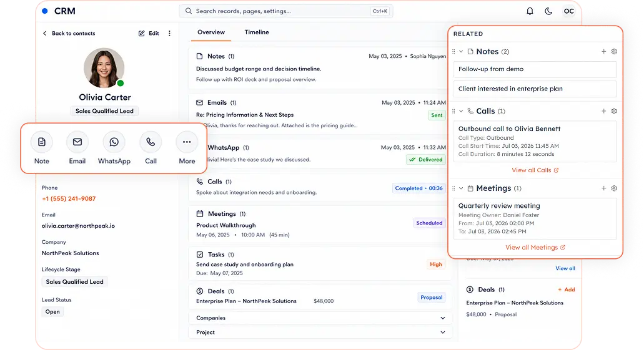Screen dimensions: 644x350
Task: Click the Tasks section checkbox icon
Action: pyautogui.click(x=200, y=255)
